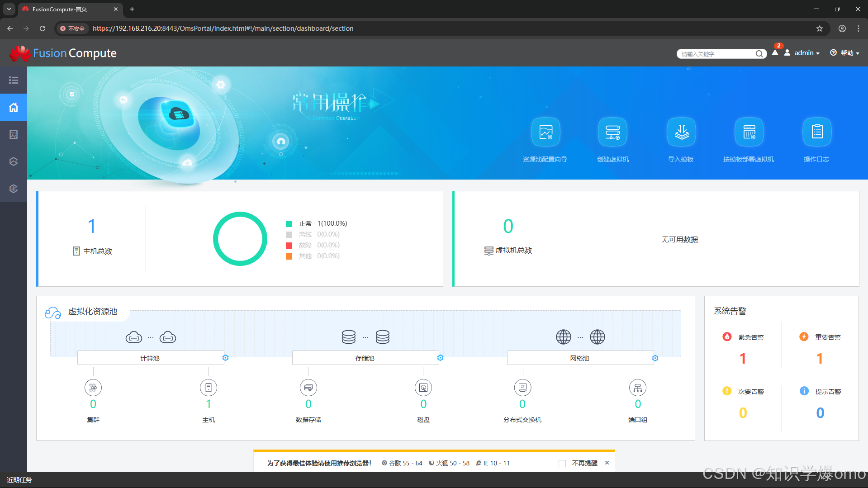Bookmark this page with star icon

click(x=820, y=28)
